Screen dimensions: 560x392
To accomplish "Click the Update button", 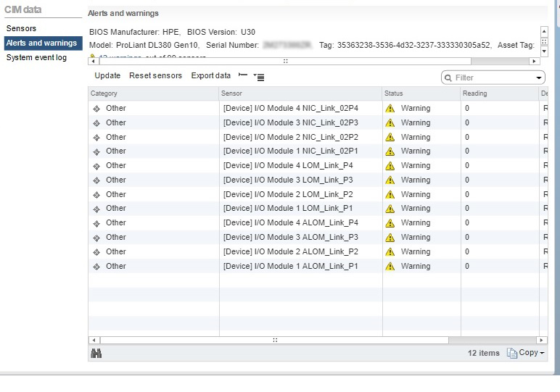I will 107,75.
